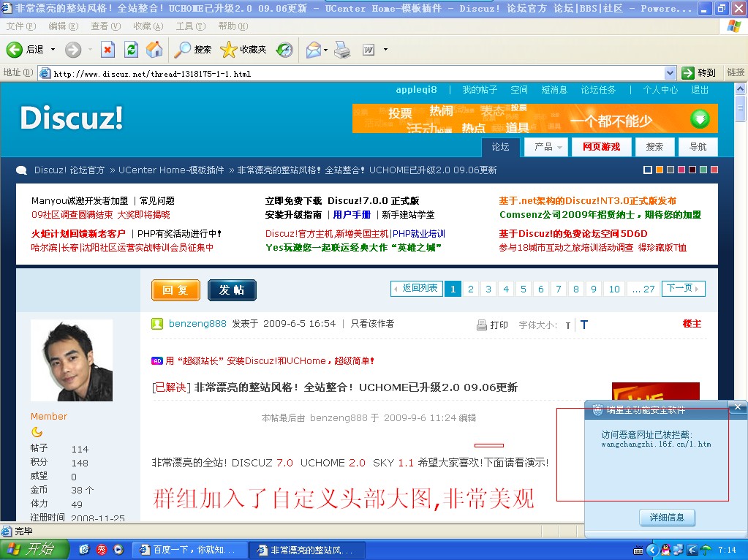This screenshot has width=748, height=560.
Task: Click the keyboard input method tray icon
Action: 638,550
